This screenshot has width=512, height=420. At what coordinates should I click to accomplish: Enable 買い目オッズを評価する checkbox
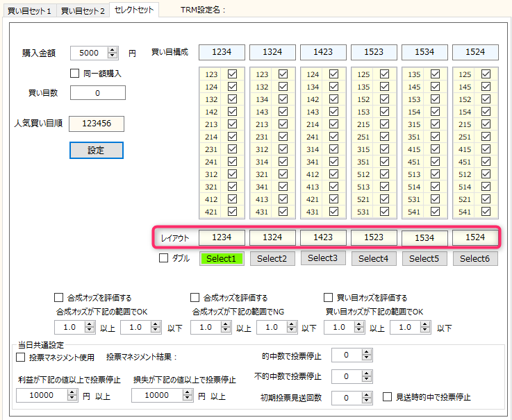(x=329, y=298)
